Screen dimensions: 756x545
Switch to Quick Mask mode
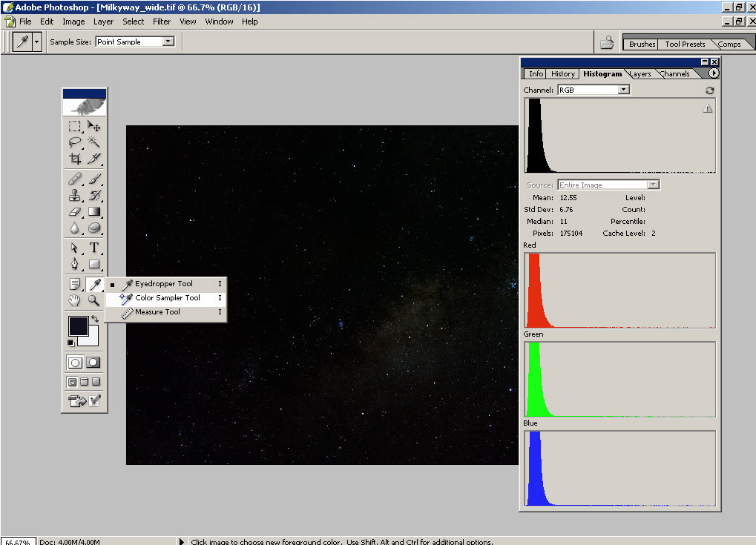click(x=93, y=363)
